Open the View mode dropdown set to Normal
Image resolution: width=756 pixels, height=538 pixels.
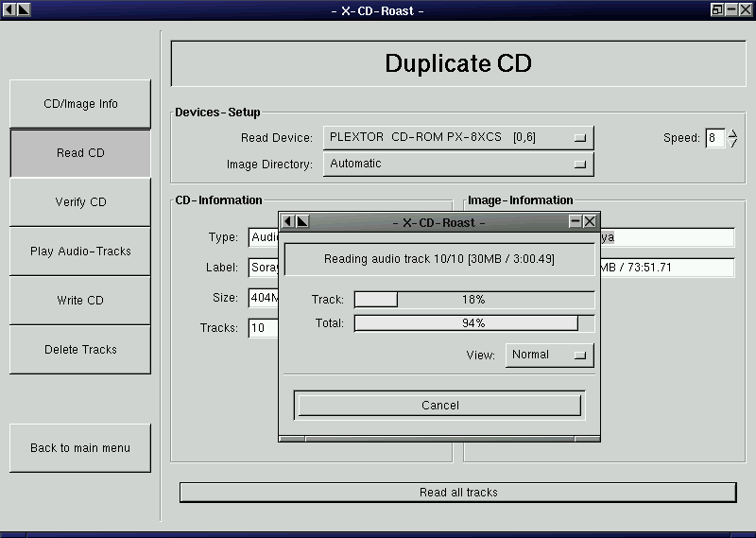click(x=549, y=355)
